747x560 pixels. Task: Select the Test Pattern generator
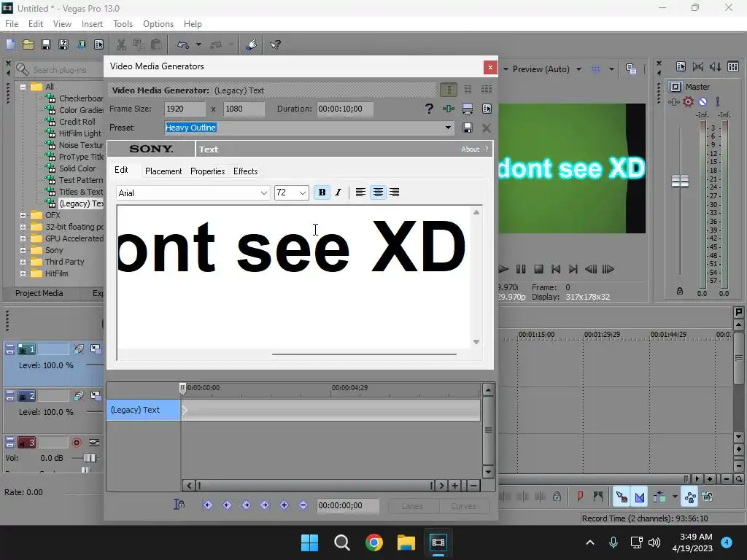click(81, 180)
